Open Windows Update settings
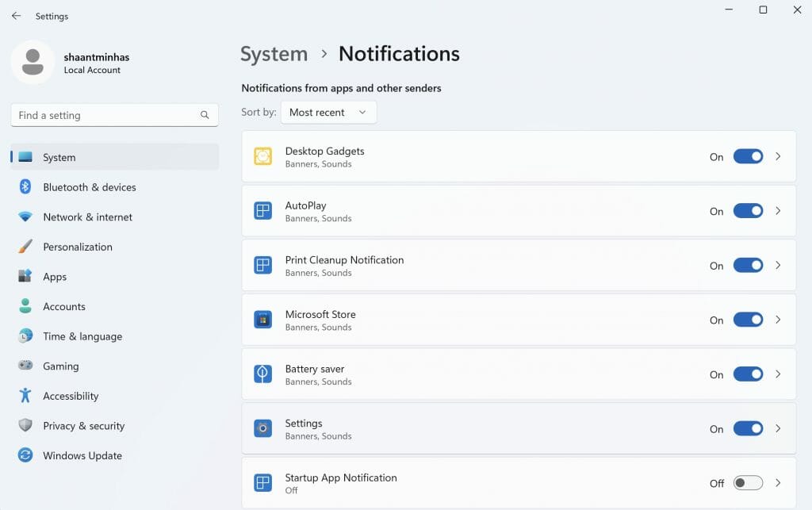812x510 pixels. [x=82, y=455]
